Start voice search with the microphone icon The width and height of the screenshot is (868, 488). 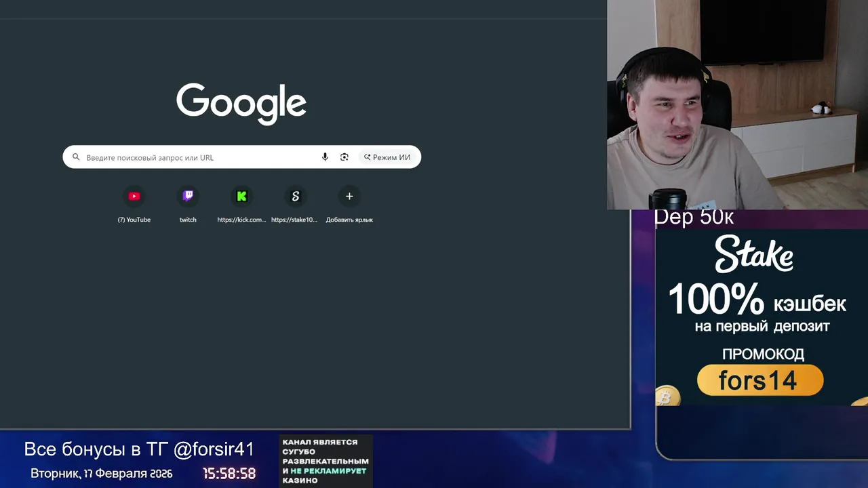[x=325, y=157]
